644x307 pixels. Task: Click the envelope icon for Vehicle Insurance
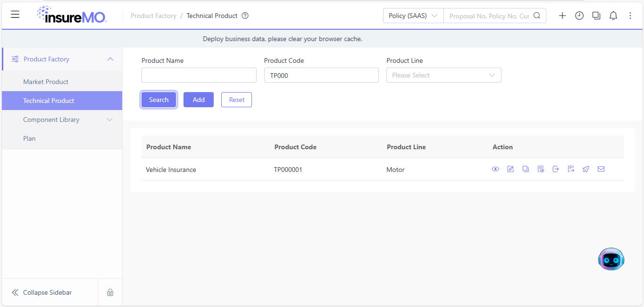601,169
